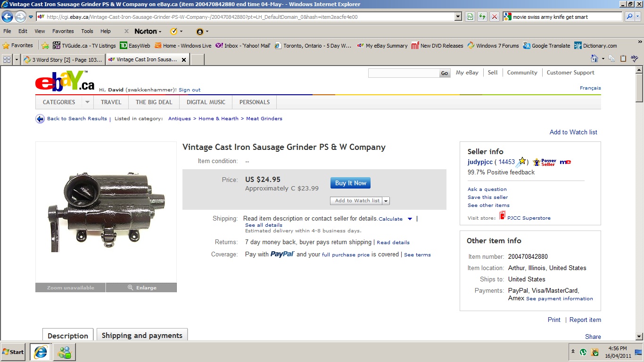The height and width of the screenshot is (362, 644).
Task: Open the tab list dropdown arrow
Action: click(17, 59)
